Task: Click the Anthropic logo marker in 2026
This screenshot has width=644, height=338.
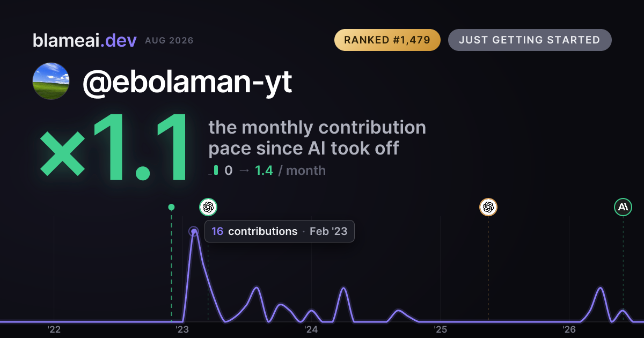Action: coord(623,207)
